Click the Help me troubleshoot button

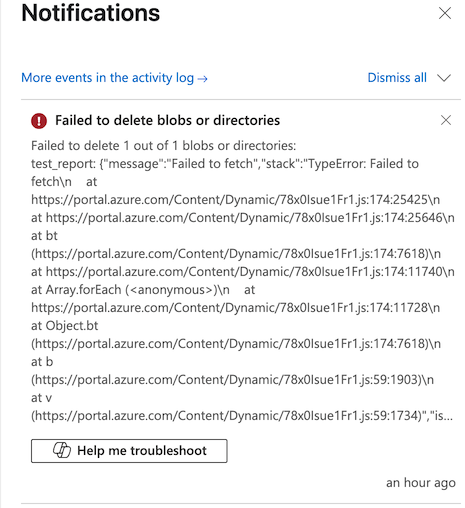(129, 451)
